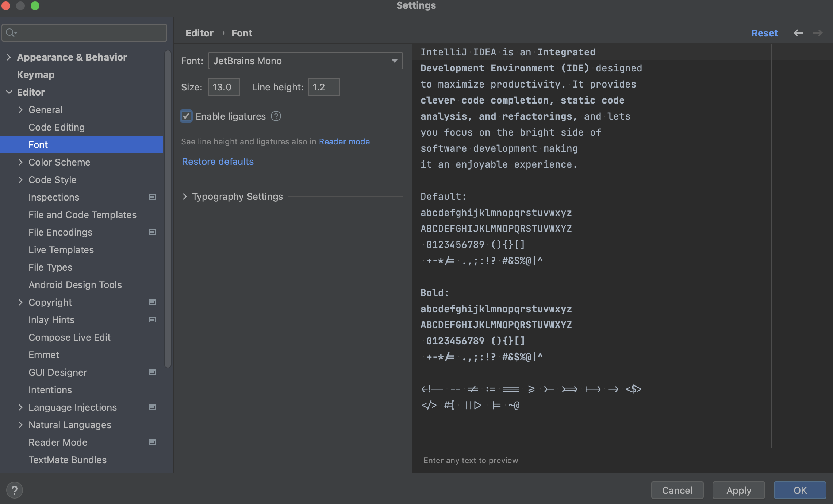Click the project-level icon beside Copyright

point(152,302)
